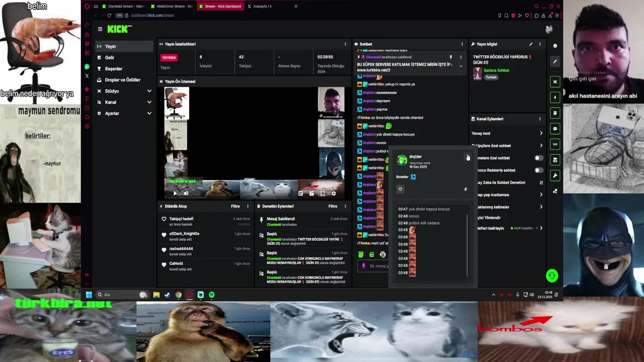Open stream preview settings gear
Viewport: 644px width, 362px height.
334,193
